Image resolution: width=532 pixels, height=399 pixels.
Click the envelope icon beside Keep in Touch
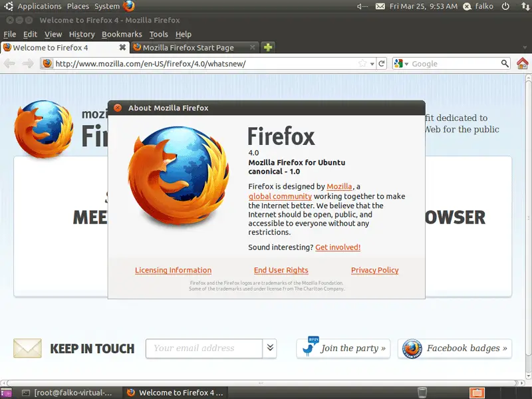click(27, 348)
